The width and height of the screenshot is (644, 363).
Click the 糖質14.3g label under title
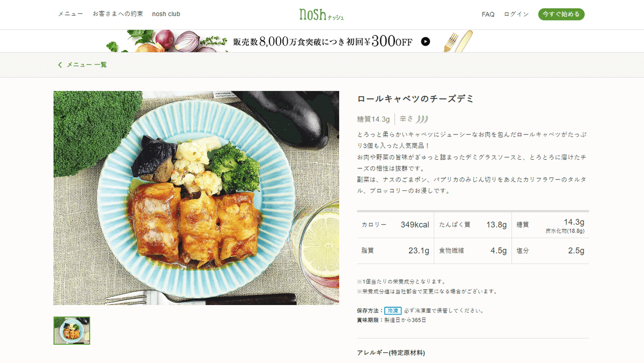tap(374, 119)
